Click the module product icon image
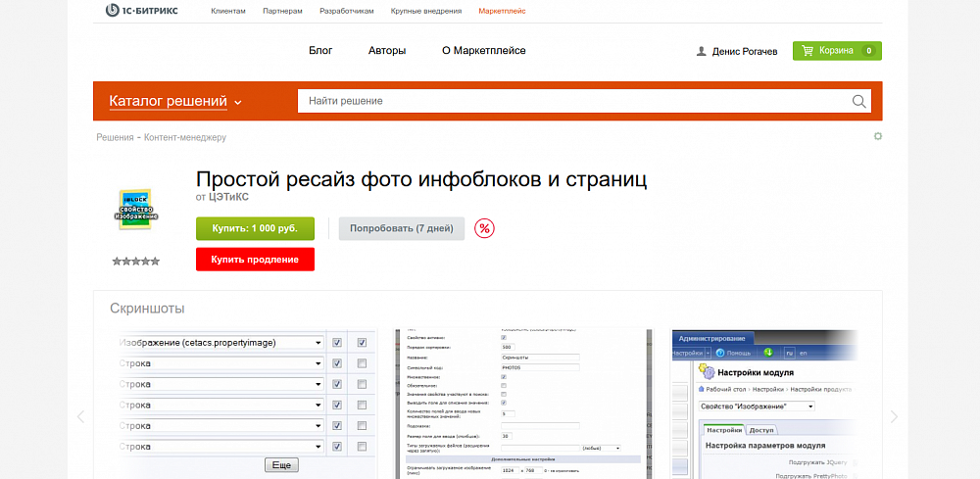The width and height of the screenshot is (980, 479). [136, 210]
